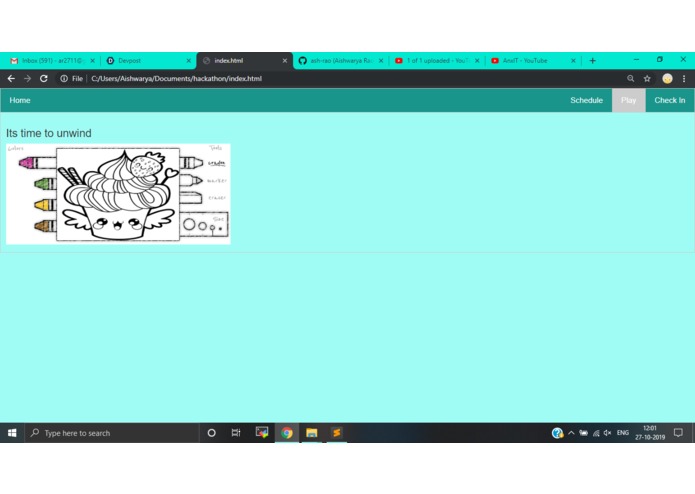
Task: Click the browser forward arrow
Action: click(27, 78)
